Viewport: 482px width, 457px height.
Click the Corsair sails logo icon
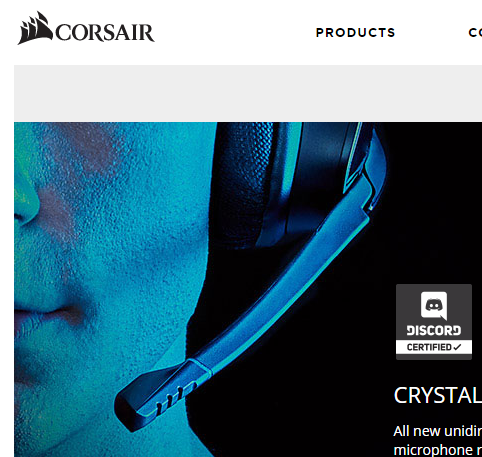coord(35,28)
